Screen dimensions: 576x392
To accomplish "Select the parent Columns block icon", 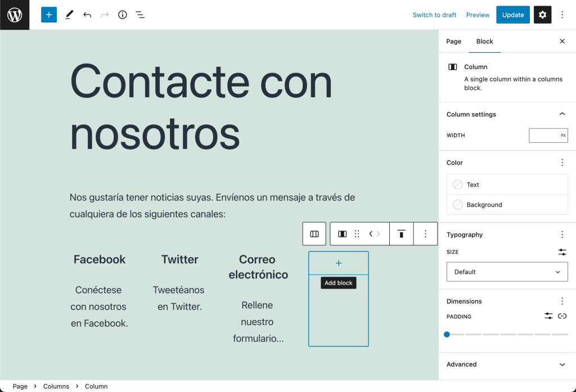I will [314, 233].
